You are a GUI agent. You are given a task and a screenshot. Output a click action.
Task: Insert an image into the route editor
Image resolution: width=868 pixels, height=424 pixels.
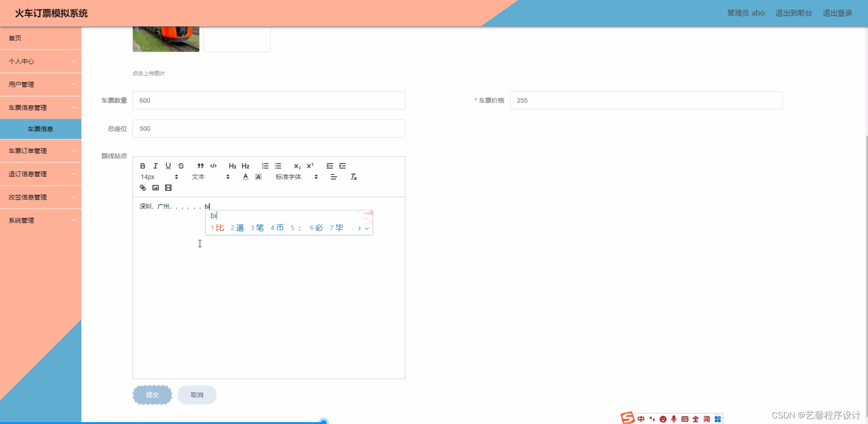155,187
